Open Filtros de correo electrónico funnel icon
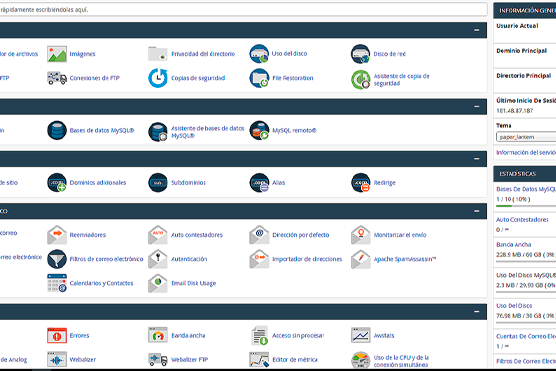This screenshot has height=371, width=556. tap(57, 259)
